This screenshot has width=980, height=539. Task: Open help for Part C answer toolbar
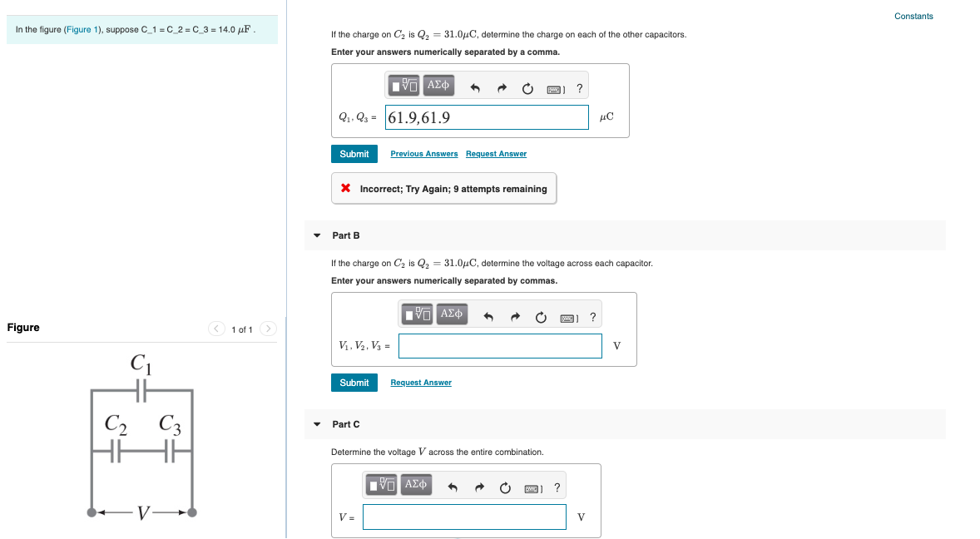[x=557, y=487]
